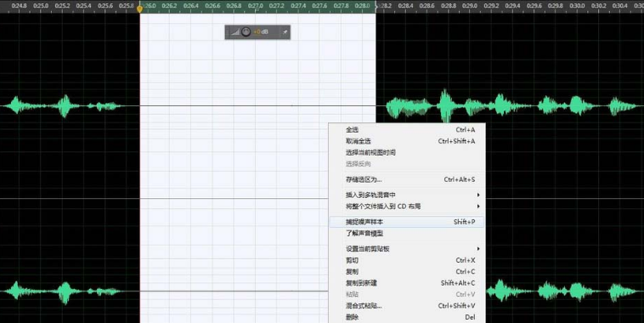Expand arrow beside 插入到多轨混音中
Screen dimensions: 644x323
(x=478, y=195)
